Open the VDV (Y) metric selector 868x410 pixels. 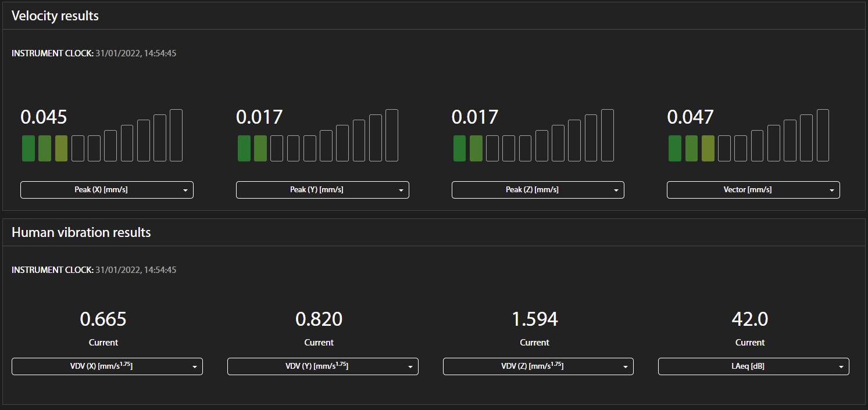[323, 366]
